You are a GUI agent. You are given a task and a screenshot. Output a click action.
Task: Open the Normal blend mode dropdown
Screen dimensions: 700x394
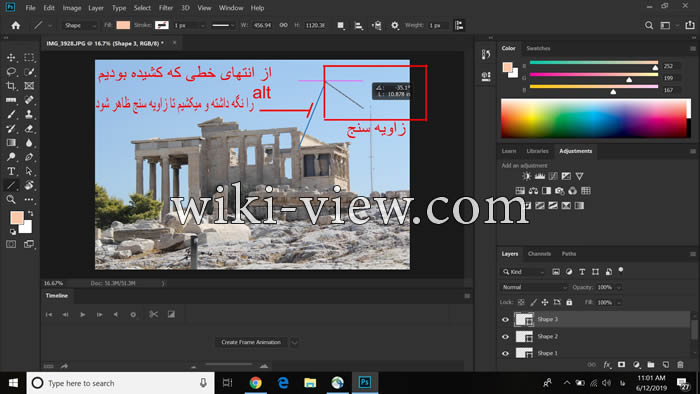pyautogui.click(x=534, y=287)
